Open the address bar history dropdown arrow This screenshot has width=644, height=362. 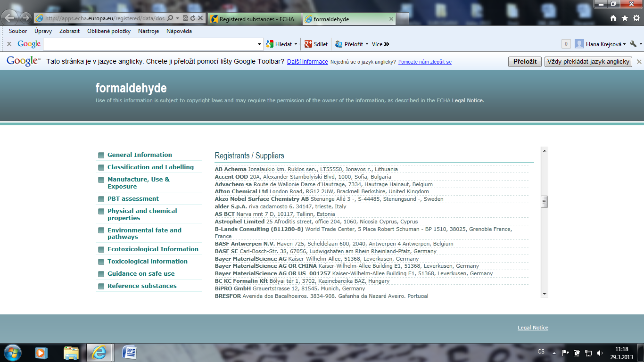[x=177, y=18]
